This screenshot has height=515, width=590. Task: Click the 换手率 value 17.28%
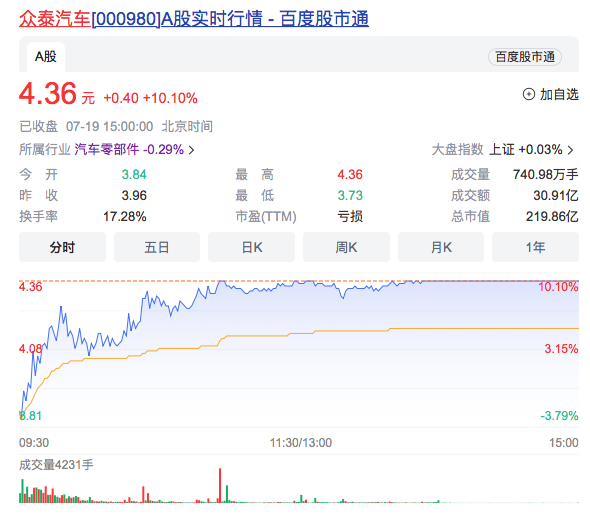[x=125, y=216]
